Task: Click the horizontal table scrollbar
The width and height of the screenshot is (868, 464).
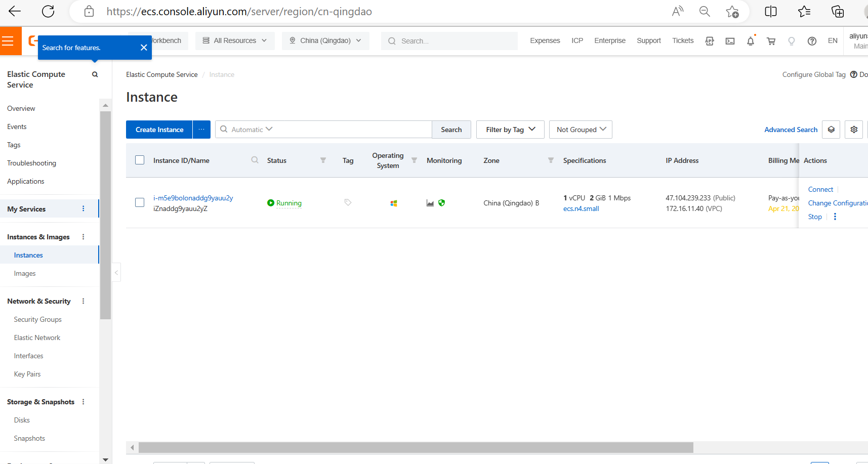Action: pos(415,448)
